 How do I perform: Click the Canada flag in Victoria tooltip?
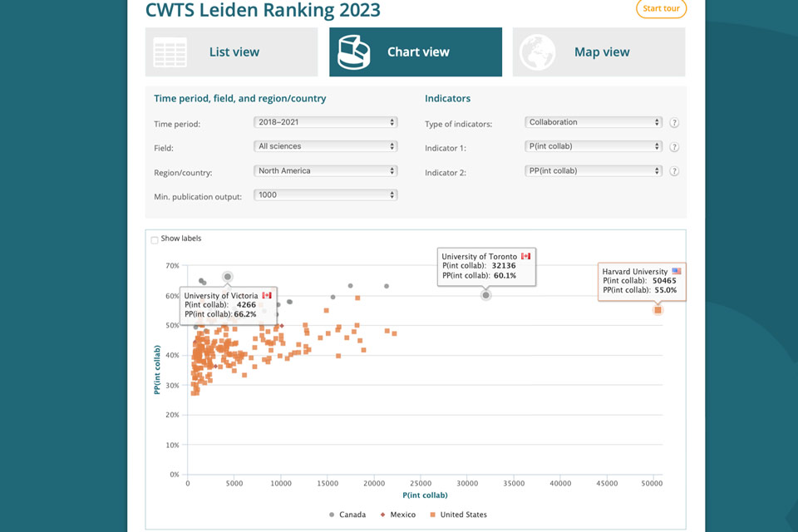tap(267, 295)
